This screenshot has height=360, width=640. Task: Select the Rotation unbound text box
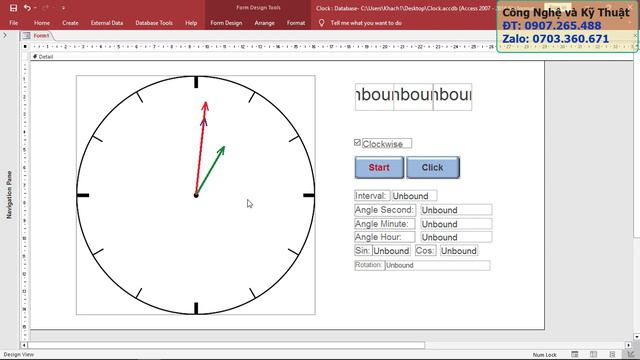point(438,265)
